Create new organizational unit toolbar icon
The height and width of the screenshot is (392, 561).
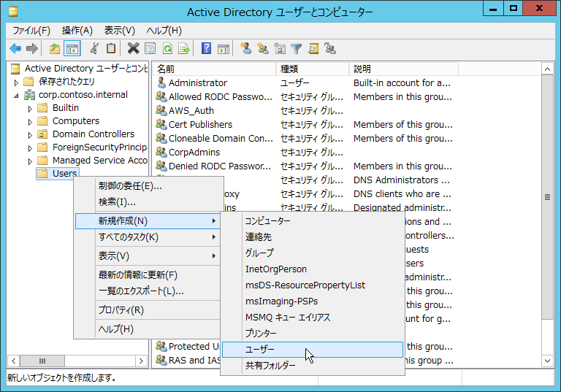pos(280,48)
